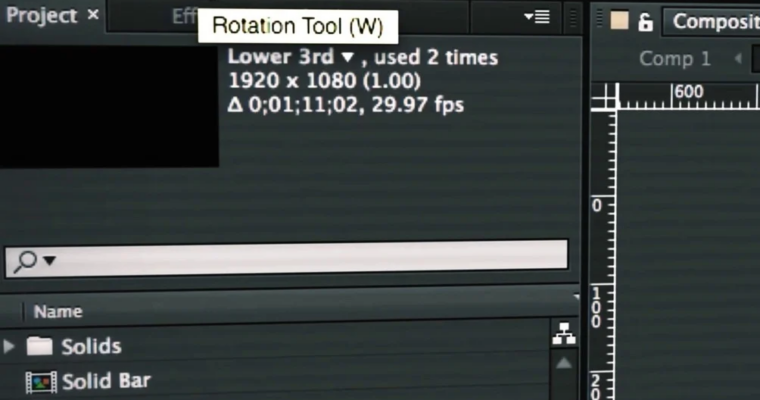Click the ruler origin crosshair corner

coord(604,96)
